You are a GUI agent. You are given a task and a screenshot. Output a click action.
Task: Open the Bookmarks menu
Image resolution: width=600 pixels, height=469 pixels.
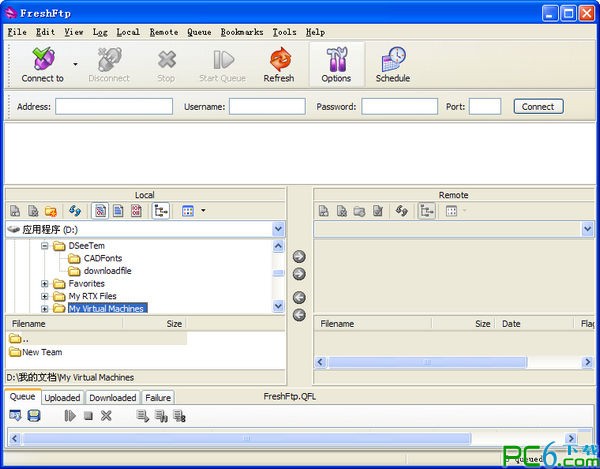240,32
